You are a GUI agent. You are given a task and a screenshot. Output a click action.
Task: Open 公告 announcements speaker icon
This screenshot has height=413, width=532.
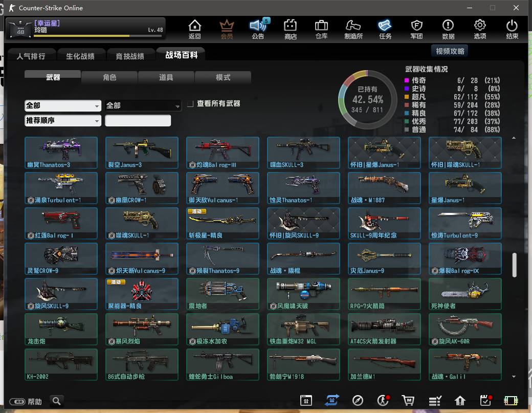(258, 29)
